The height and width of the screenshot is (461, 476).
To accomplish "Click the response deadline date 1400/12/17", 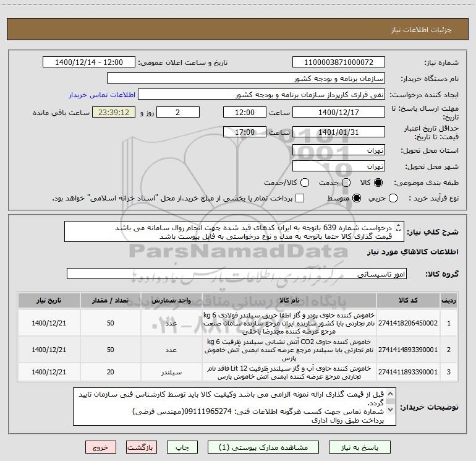I will [x=339, y=112].
